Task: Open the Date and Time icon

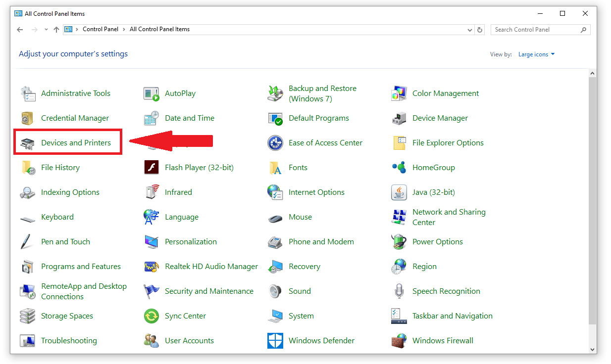Action: tap(152, 118)
